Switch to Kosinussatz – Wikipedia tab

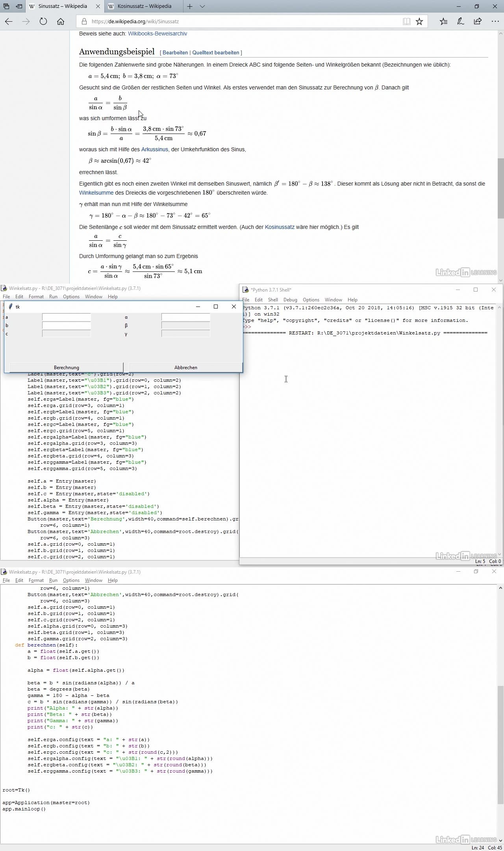click(x=144, y=6)
